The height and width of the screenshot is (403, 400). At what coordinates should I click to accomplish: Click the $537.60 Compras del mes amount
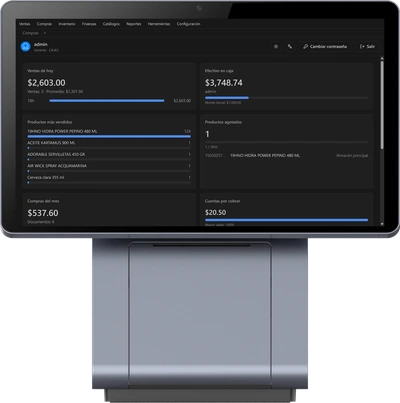[43, 213]
